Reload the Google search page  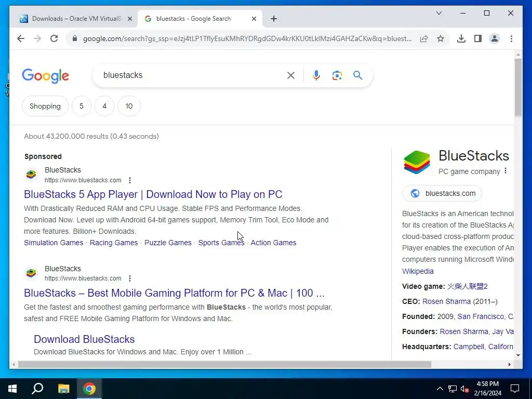coord(54,38)
